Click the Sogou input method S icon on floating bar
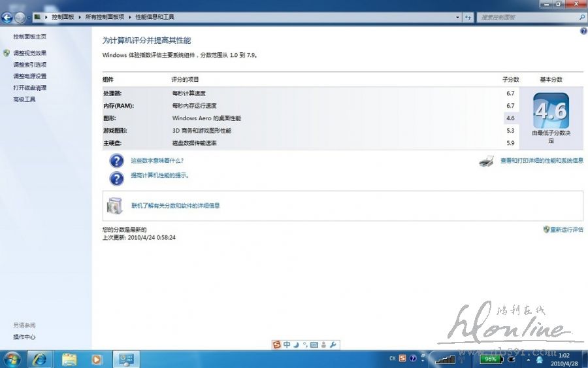Viewport: 588px width, 368px height. (x=277, y=344)
